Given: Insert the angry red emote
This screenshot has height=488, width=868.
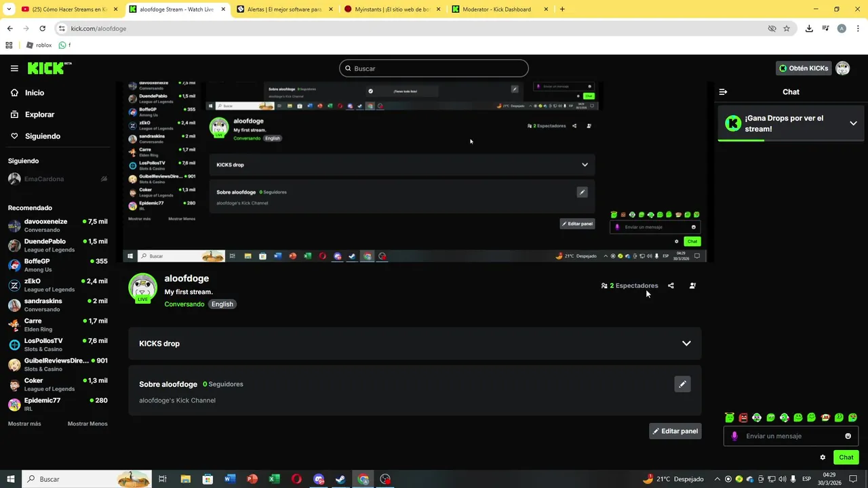Looking at the screenshot, I should click(x=743, y=418).
